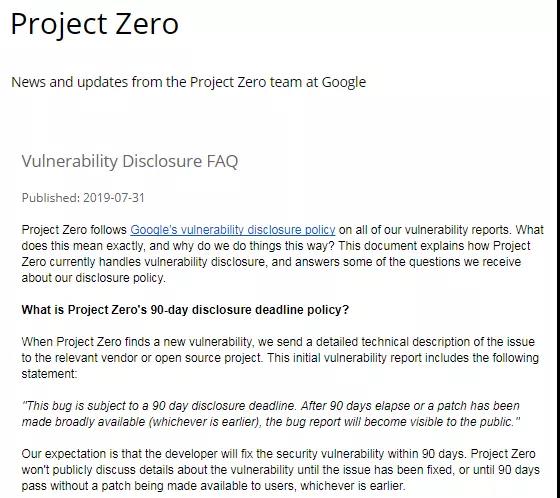Open the Vulnerability Disclosure FAQ post title

pyautogui.click(x=130, y=161)
